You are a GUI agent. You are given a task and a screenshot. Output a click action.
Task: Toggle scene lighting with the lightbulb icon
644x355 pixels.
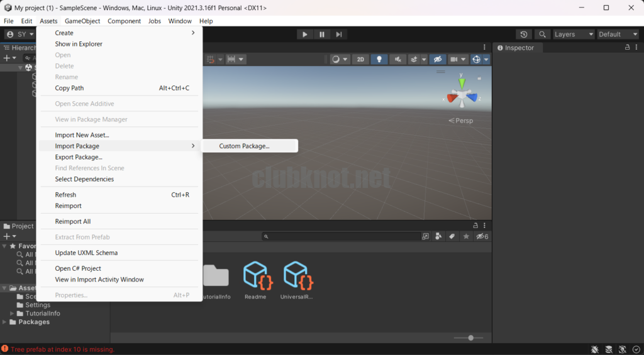pyautogui.click(x=379, y=59)
